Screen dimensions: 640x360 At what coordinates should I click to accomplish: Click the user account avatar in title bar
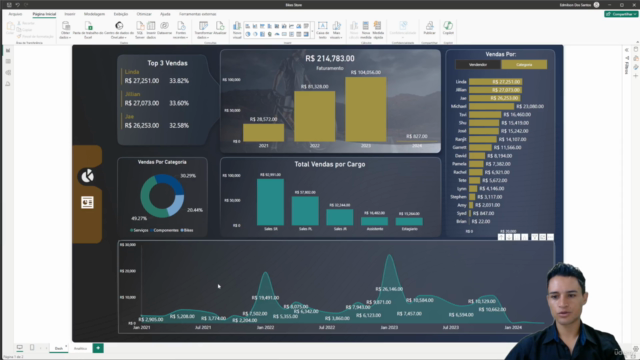[x=596, y=5]
